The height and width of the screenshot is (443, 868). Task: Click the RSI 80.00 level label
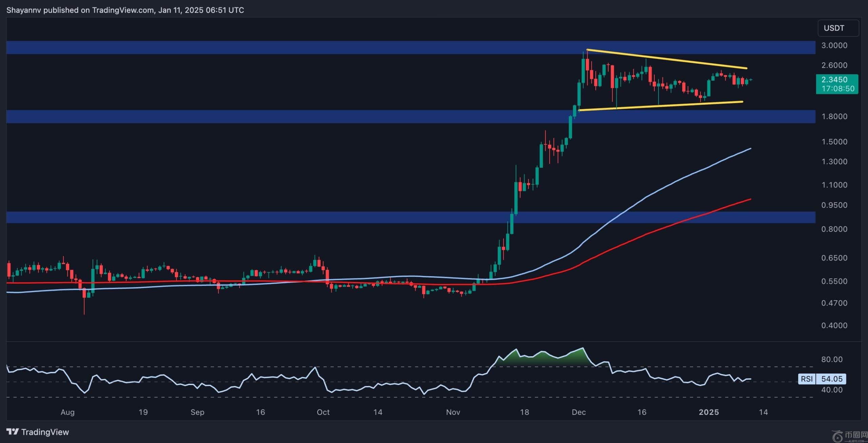pos(832,359)
